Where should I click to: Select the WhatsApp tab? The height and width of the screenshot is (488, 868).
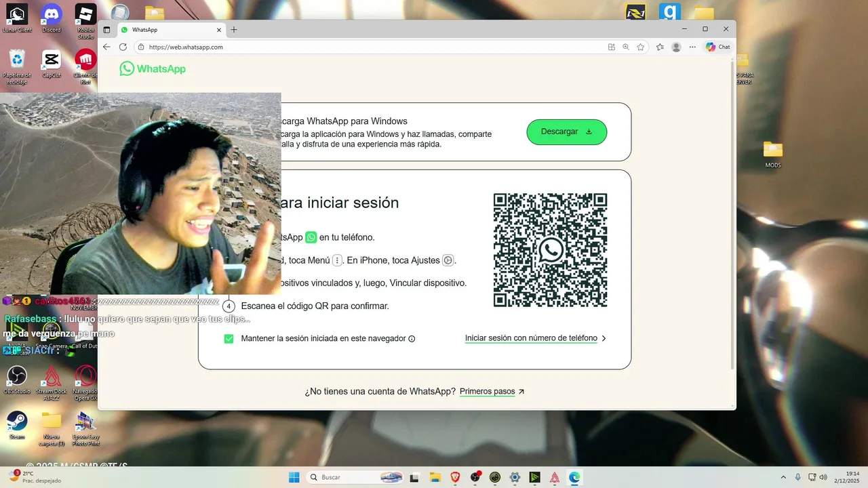click(x=172, y=30)
